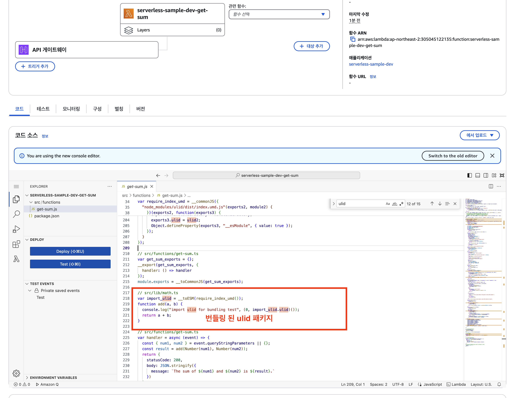Switch to the 테스트 tab
The width and height of the screenshot is (532, 398).
point(43,109)
